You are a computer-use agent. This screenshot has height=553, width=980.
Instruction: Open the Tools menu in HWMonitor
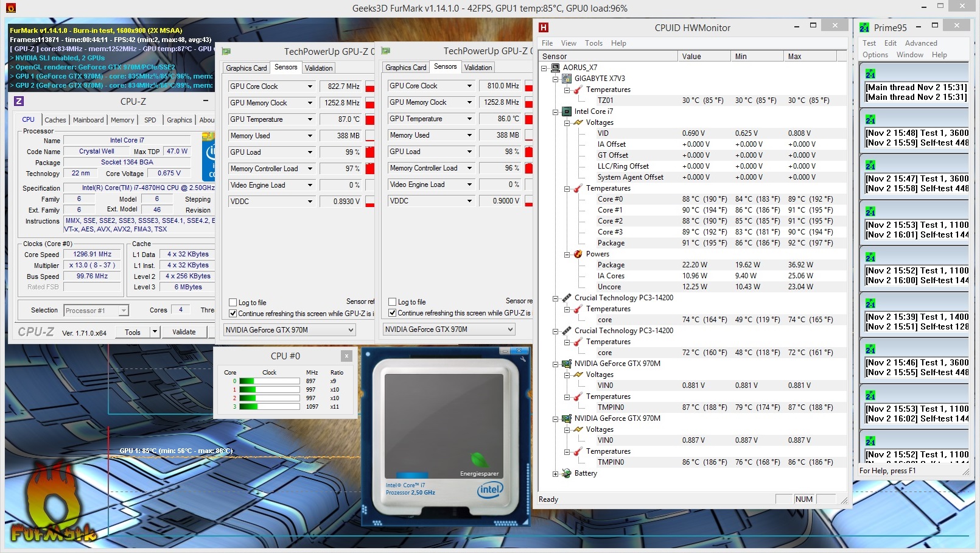pos(593,43)
